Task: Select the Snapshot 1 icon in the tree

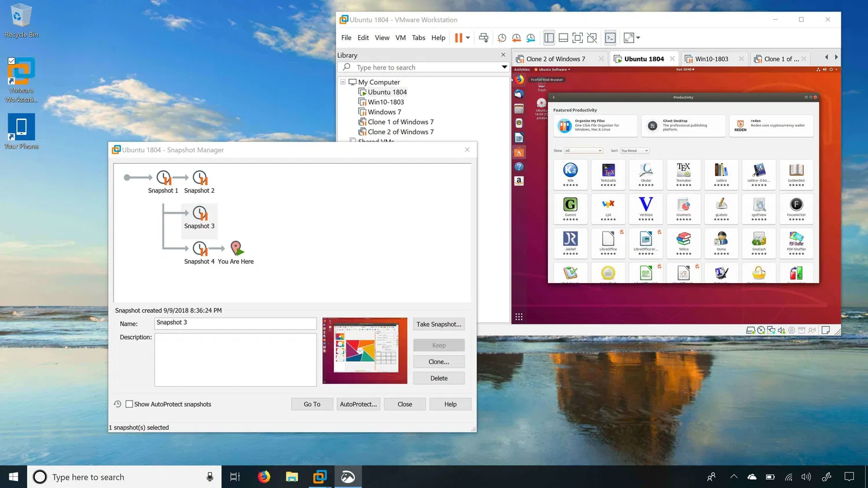Action: point(164,178)
